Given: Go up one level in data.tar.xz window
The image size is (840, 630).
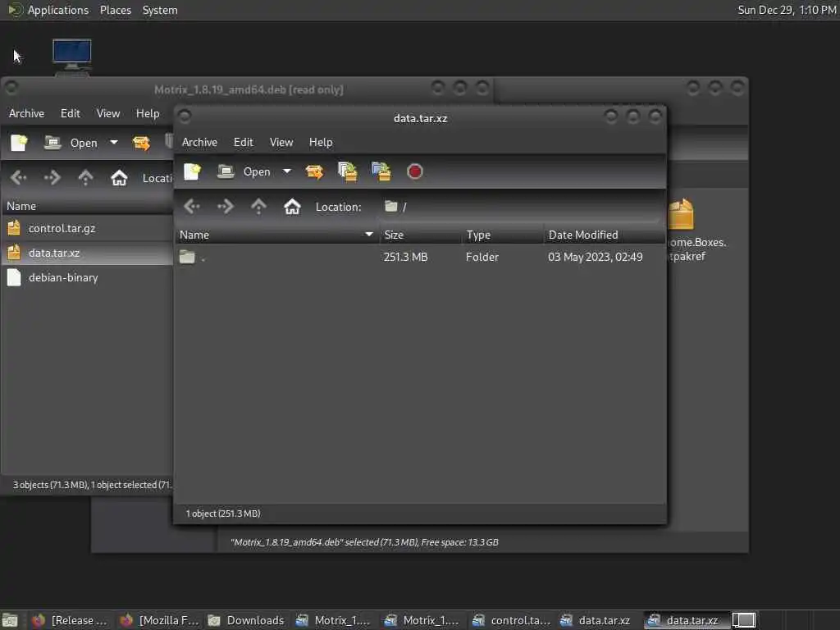Looking at the screenshot, I should click(x=258, y=206).
